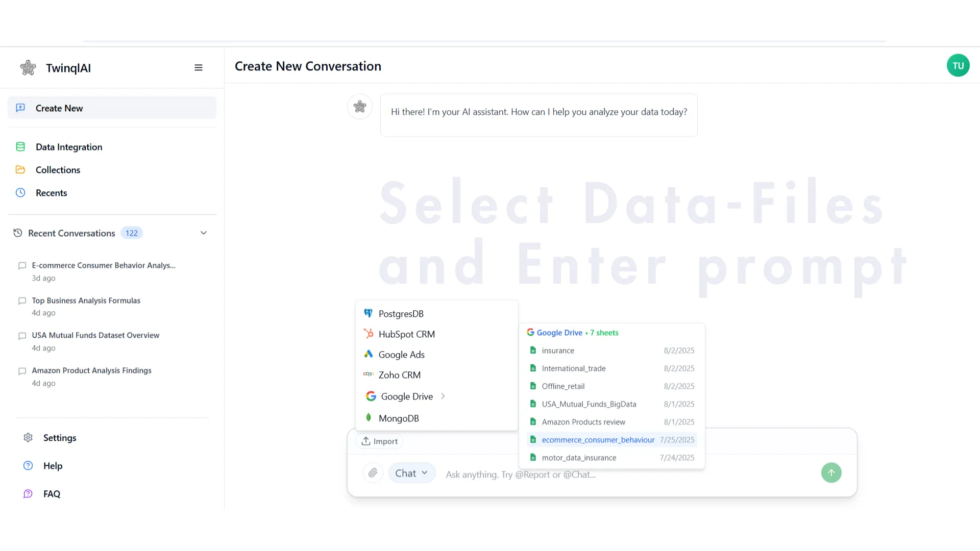The height and width of the screenshot is (551, 980).
Task: Select the USA_Mutual_Funds_BigData sheet
Action: (589, 404)
